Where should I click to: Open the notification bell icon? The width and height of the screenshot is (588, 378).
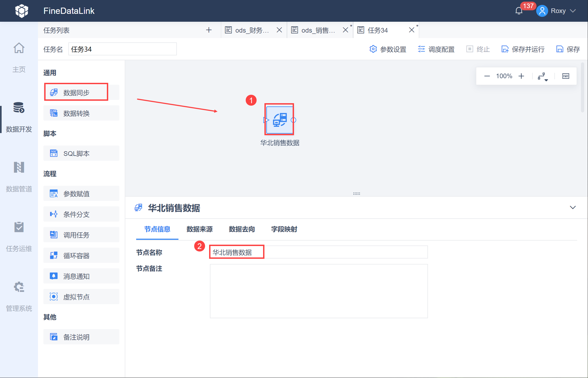519,11
